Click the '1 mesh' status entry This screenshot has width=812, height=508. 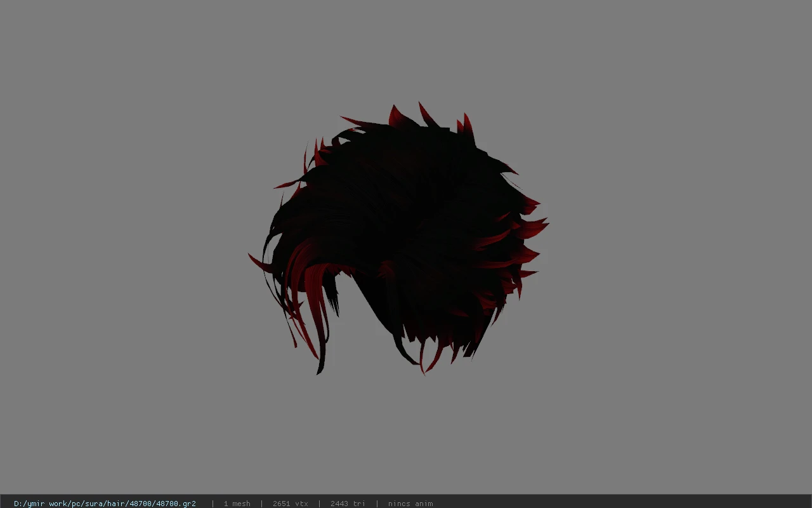pyautogui.click(x=237, y=504)
